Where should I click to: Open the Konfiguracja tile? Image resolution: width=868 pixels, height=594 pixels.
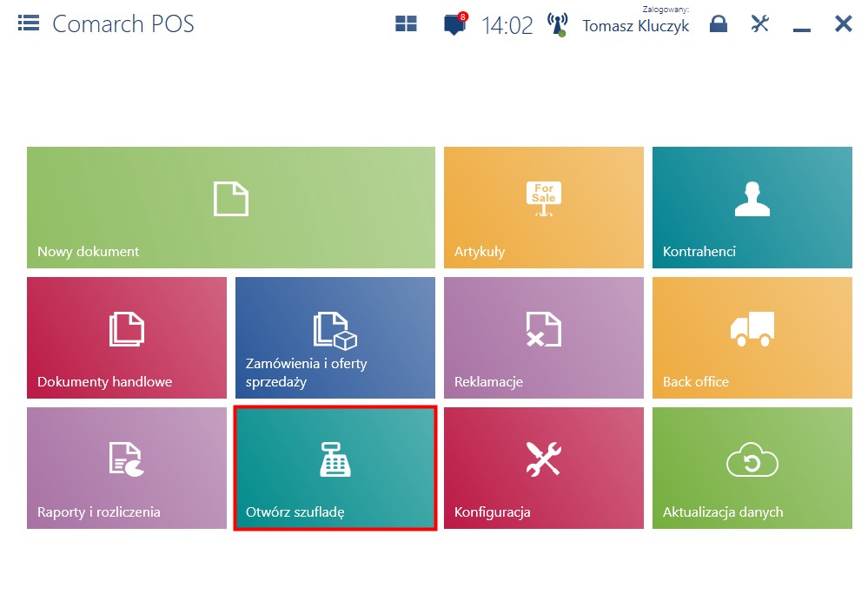click(x=544, y=468)
